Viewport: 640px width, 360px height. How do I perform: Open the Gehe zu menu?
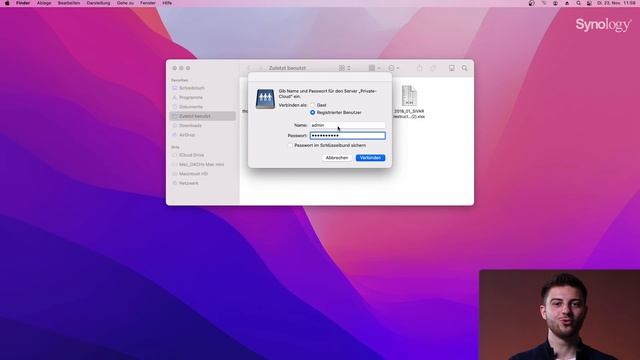point(125,3)
